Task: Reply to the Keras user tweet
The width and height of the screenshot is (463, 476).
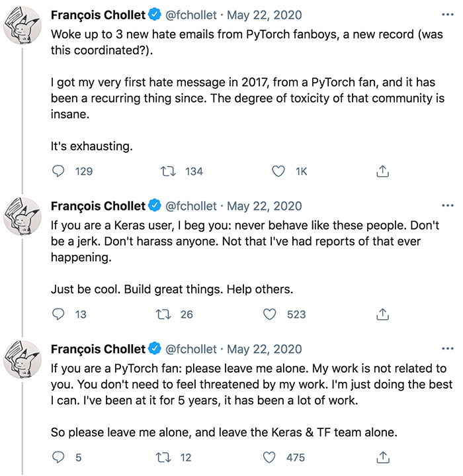Action: [59, 314]
